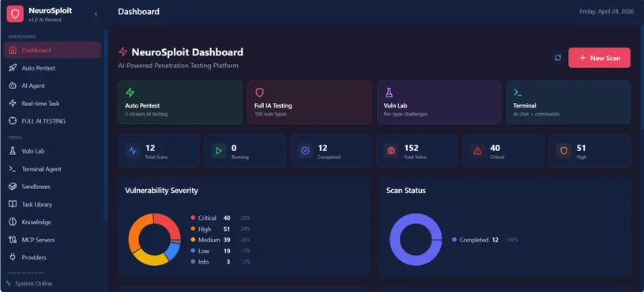Open the Auto Pentest quick-action card
Image resolution: width=644 pixels, height=292 pixels.
[x=180, y=102]
